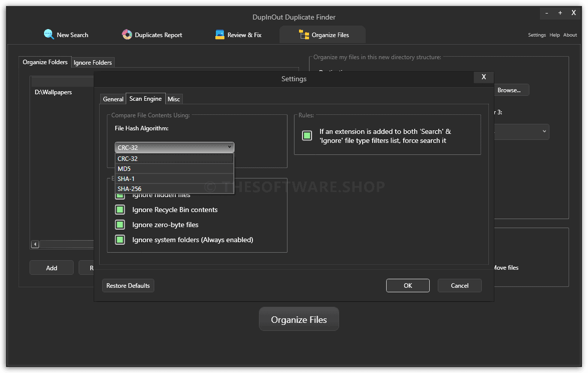Uncheck Ignore Recycle Bin contents
Screen dimensions: 588x373
point(120,210)
